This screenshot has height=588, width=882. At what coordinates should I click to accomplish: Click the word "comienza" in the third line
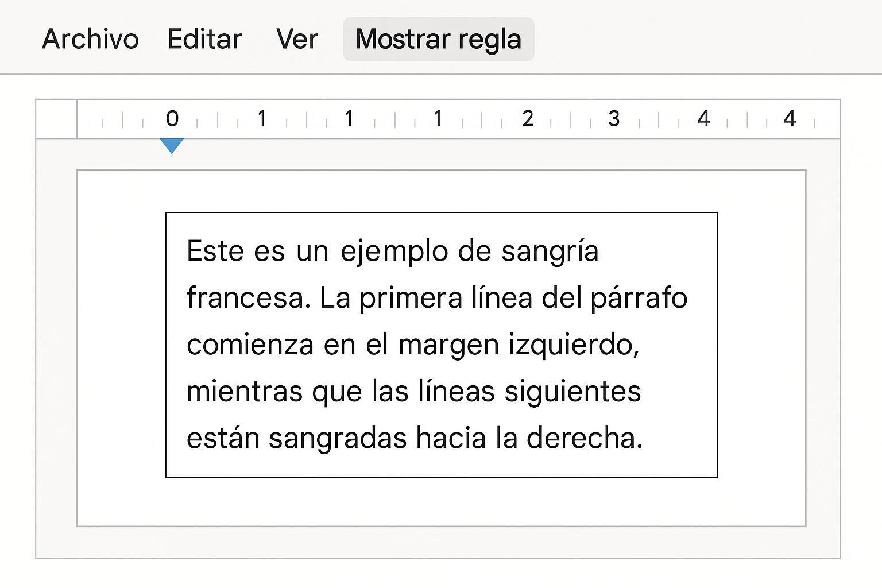tap(250, 345)
